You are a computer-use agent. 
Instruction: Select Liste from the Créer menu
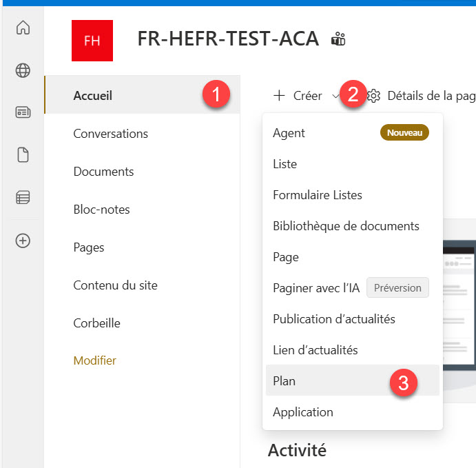[284, 164]
